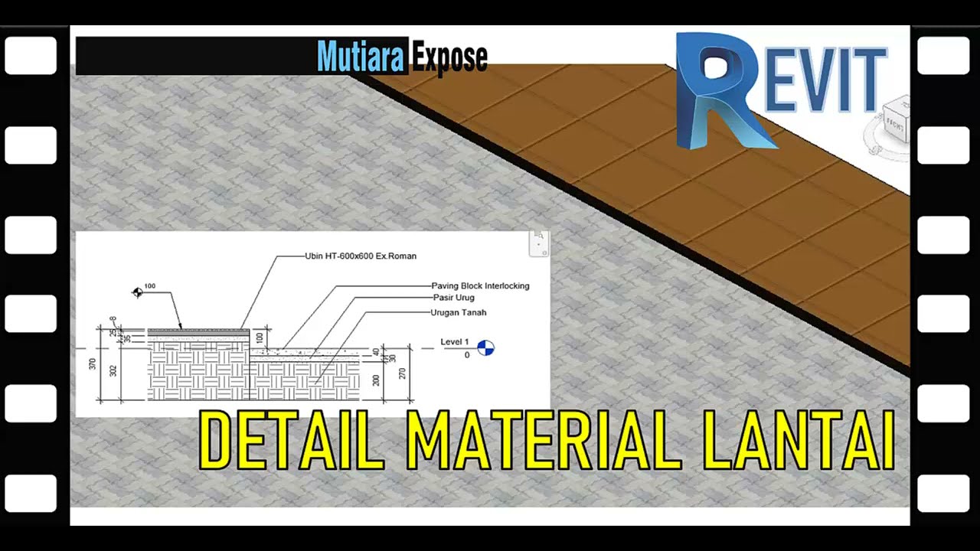Image resolution: width=980 pixels, height=551 pixels.
Task: Click the blue Level 1 head symbol
Action: [485, 347]
